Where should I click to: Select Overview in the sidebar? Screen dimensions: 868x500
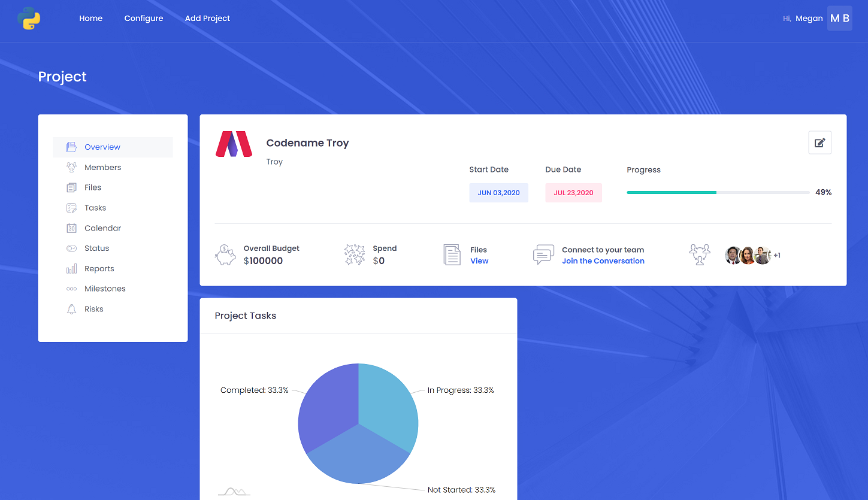coord(113,147)
